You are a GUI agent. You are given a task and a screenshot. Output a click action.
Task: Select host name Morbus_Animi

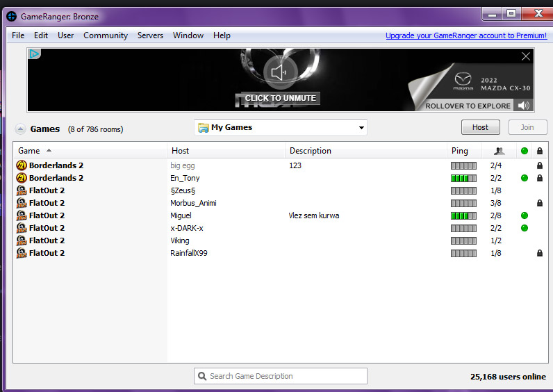pyautogui.click(x=193, y=203)
